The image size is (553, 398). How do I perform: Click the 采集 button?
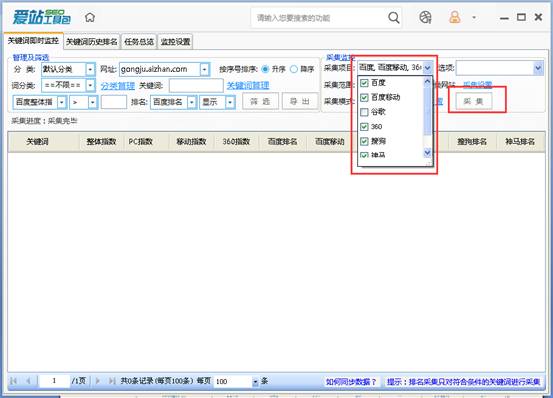point(473,102)
